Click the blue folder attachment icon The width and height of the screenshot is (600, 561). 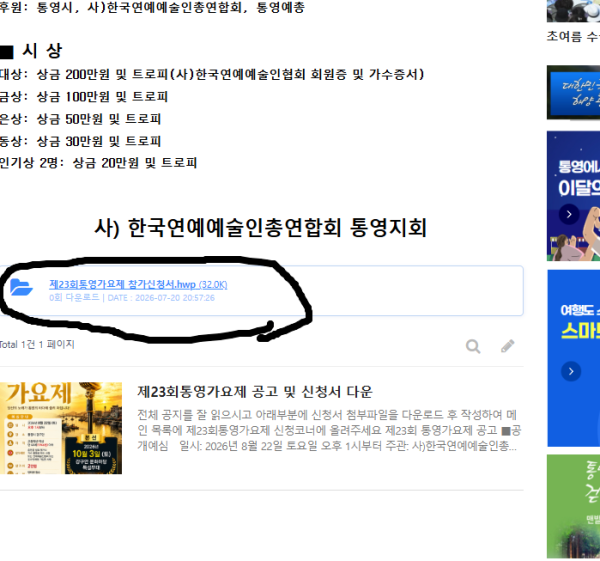21,287
